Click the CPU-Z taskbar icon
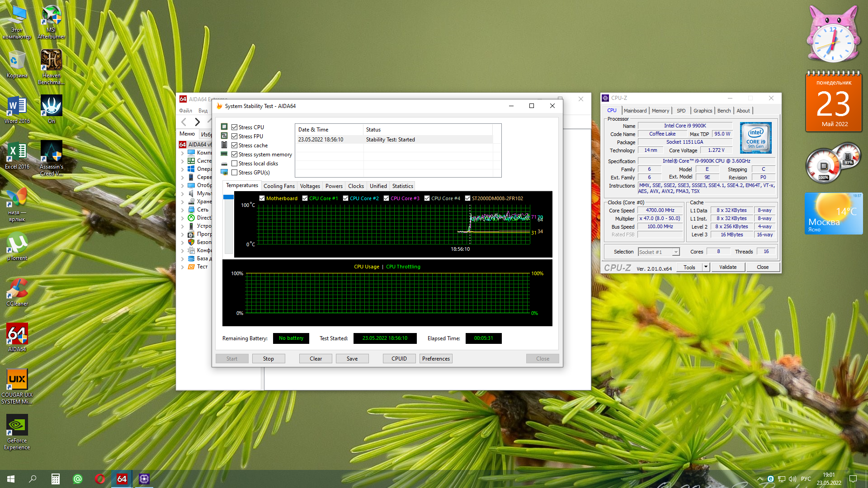This screenshot has width=868, height=488. pyautogui.click(x=144, y=479)
